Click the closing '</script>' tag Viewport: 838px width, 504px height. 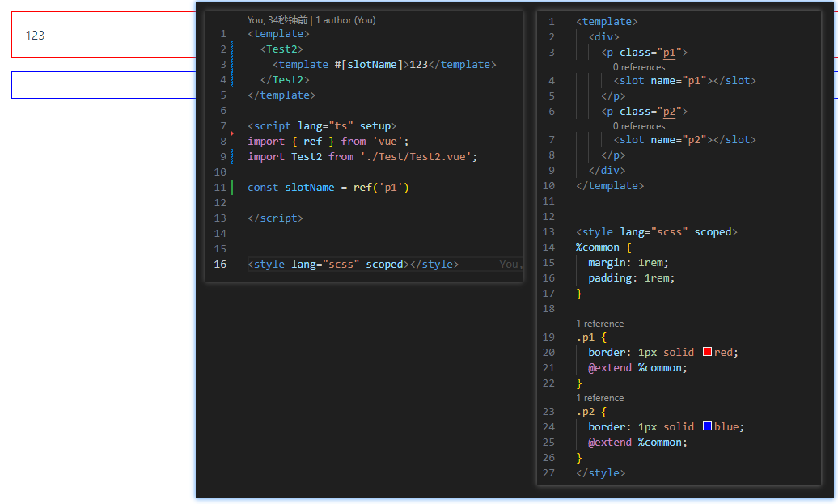[275, 218]
